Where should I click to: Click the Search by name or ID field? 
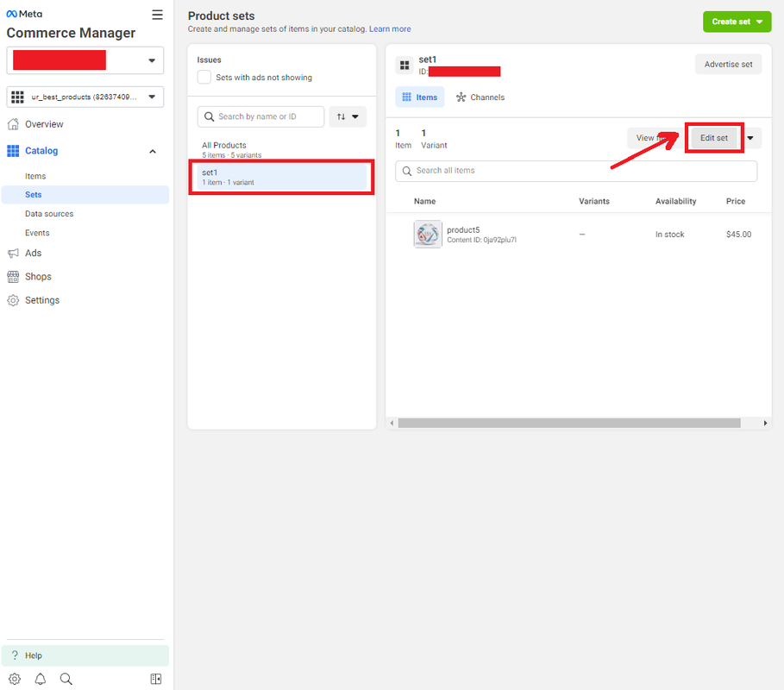(260, 116)
